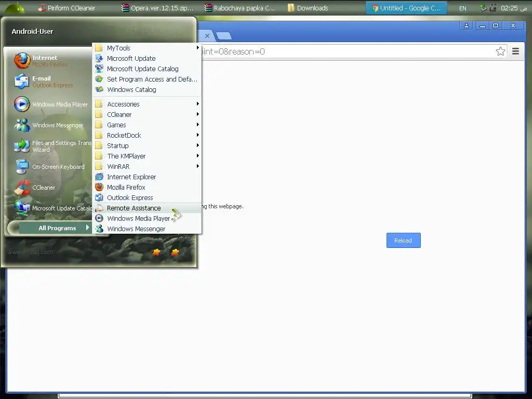Screen dimensions: 532x399
Task: Click Microsoft Update Catalog icon in programs list
Action: pos(99,69)
